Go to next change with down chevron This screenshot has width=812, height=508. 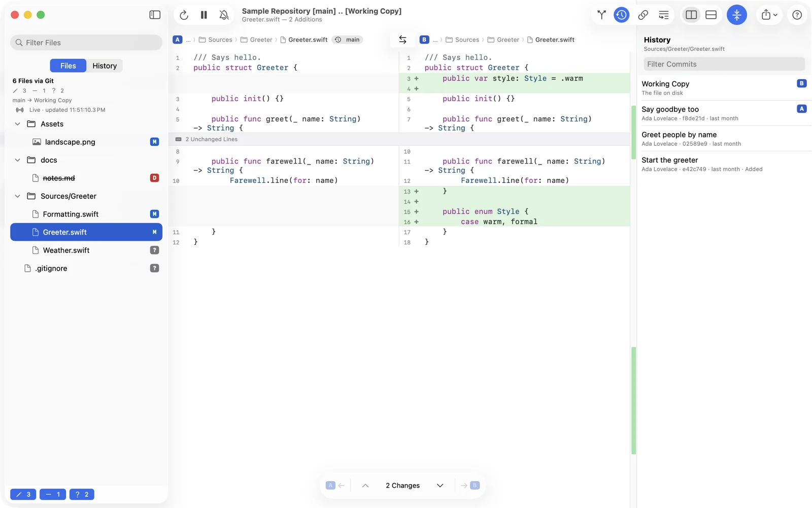point(440,486)
